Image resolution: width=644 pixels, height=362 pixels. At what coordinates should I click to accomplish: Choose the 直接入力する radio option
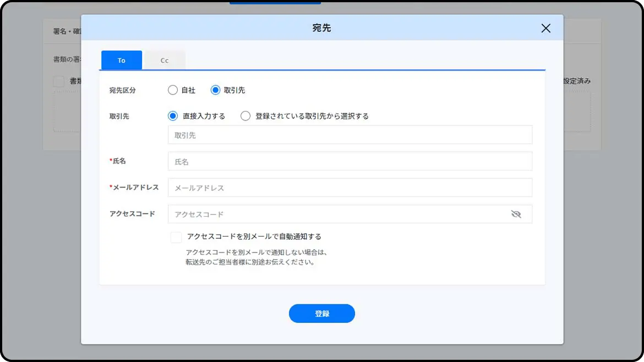(173, 116)
